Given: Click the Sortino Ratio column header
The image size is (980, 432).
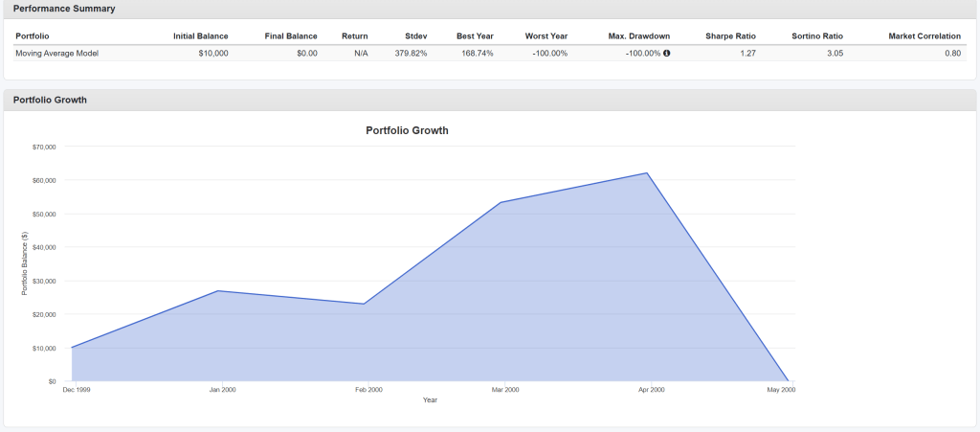Looking at the screenshot, I should click(817, 35).
